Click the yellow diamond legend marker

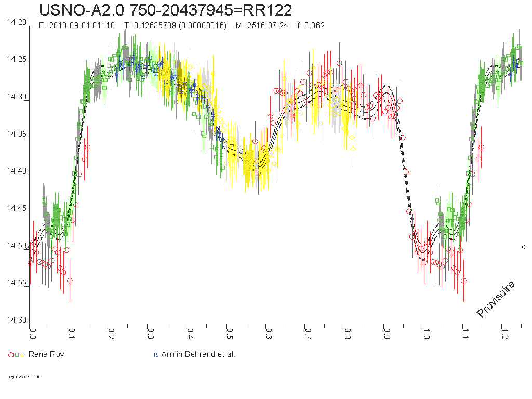[x=23, y=355]
